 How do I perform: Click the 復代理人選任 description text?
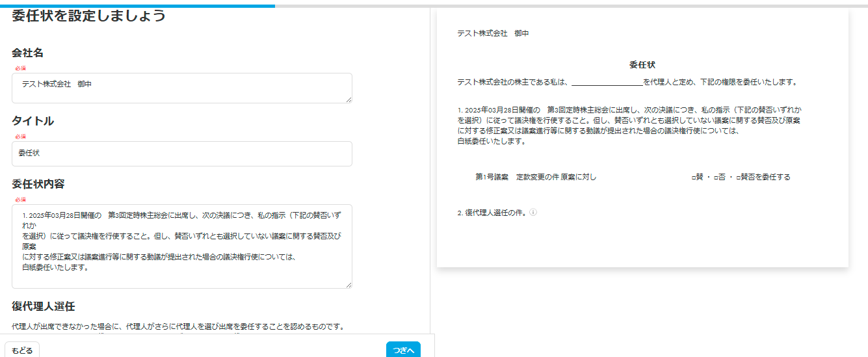(178, 326)
